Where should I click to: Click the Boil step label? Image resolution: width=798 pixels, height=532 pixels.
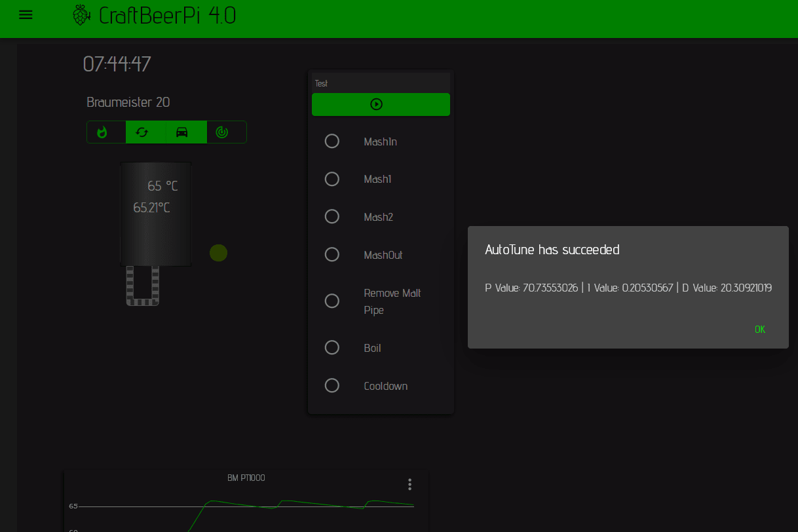tap(372, 348)
